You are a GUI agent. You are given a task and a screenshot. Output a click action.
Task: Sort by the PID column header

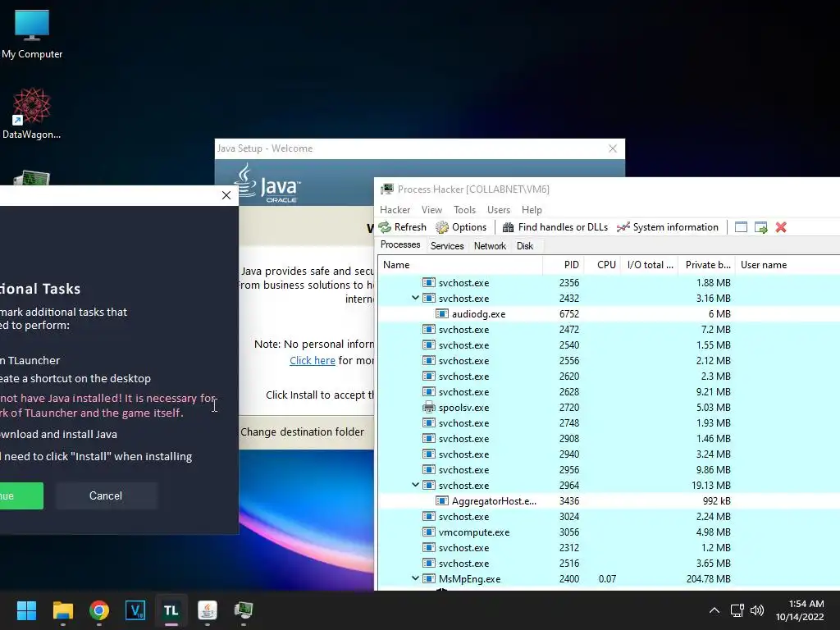point(563,265)
